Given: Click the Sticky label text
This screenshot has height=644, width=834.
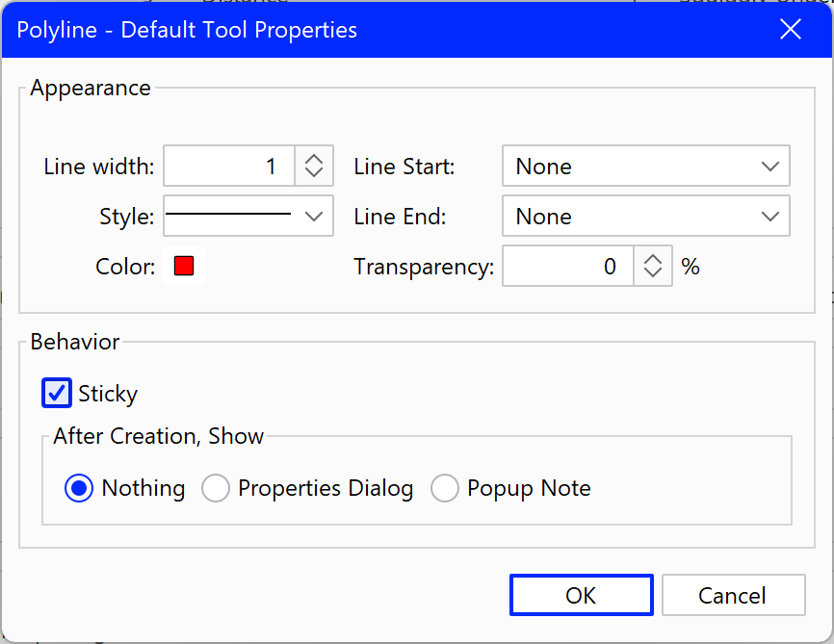Looking at the screenshot, I should (108, 394).
